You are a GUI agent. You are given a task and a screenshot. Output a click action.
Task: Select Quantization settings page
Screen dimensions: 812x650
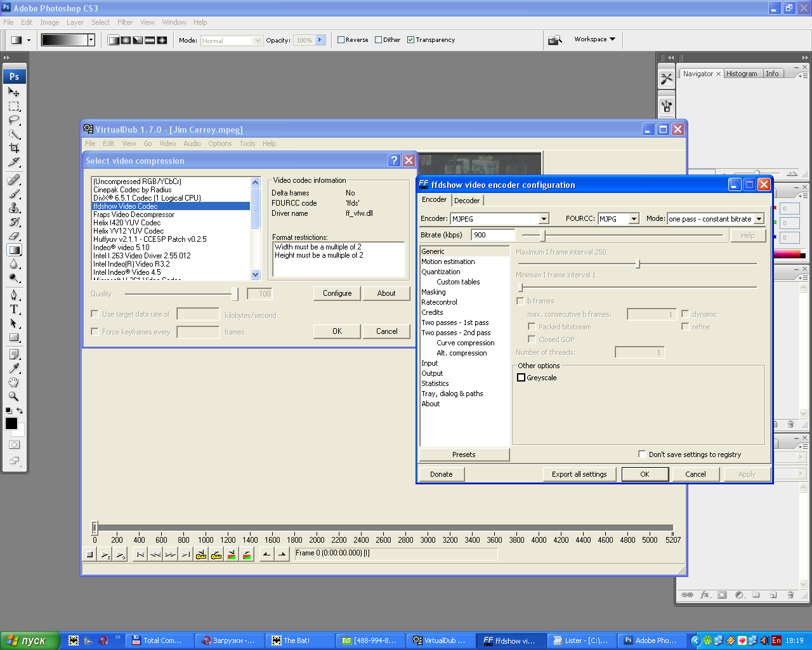[x=441, y=272]
